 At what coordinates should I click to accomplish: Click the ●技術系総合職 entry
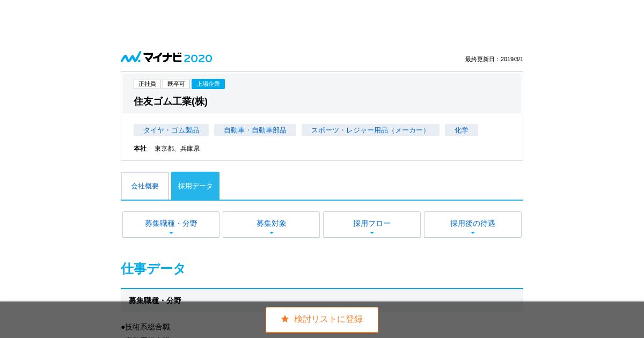click(x=145, y=327)
